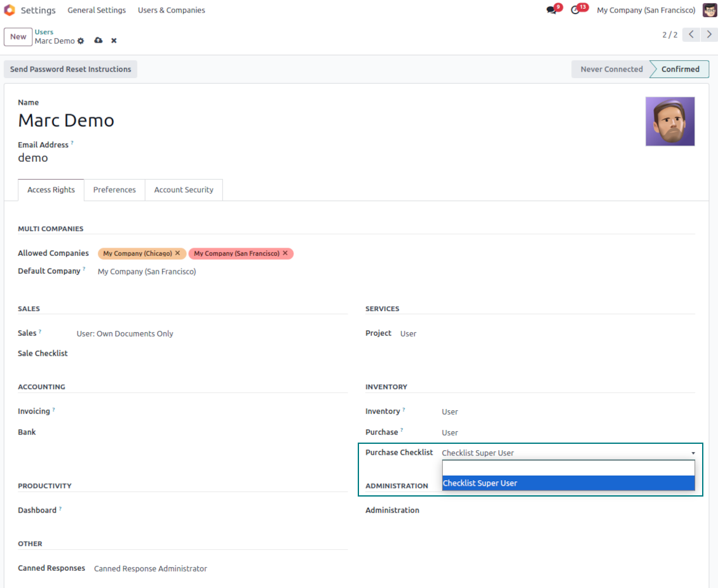Viewport: 718px width, 588px height.
Task: Click the Purchase Checklist search input field
Action: pyautogui.click(x=567, y=467)
